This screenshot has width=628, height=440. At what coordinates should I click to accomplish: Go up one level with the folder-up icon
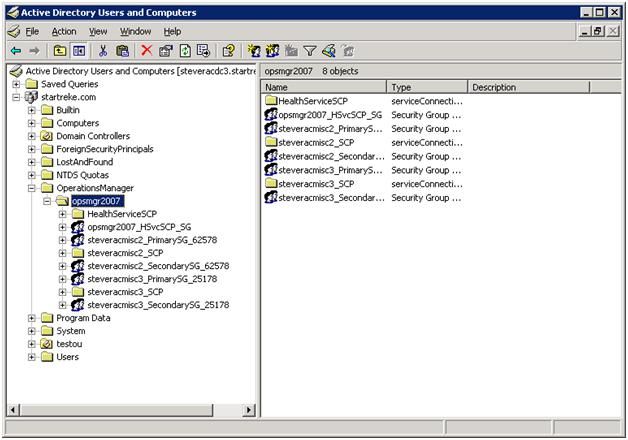pyautogui.click(x=60, y=51)
